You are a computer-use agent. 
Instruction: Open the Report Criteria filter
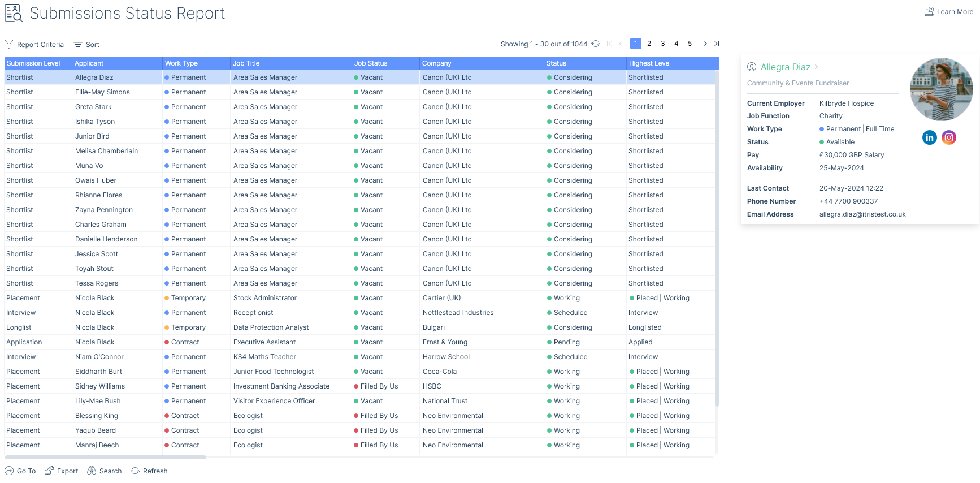click(34, 44)
